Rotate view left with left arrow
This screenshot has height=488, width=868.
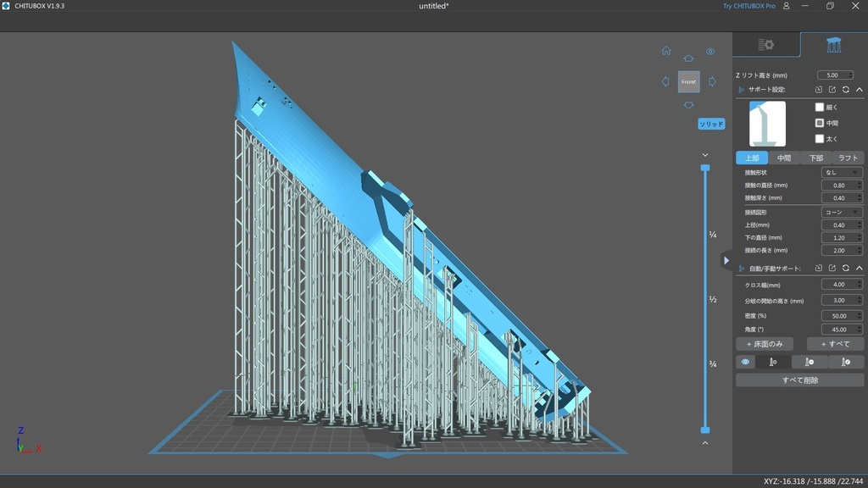click(665, 81)
